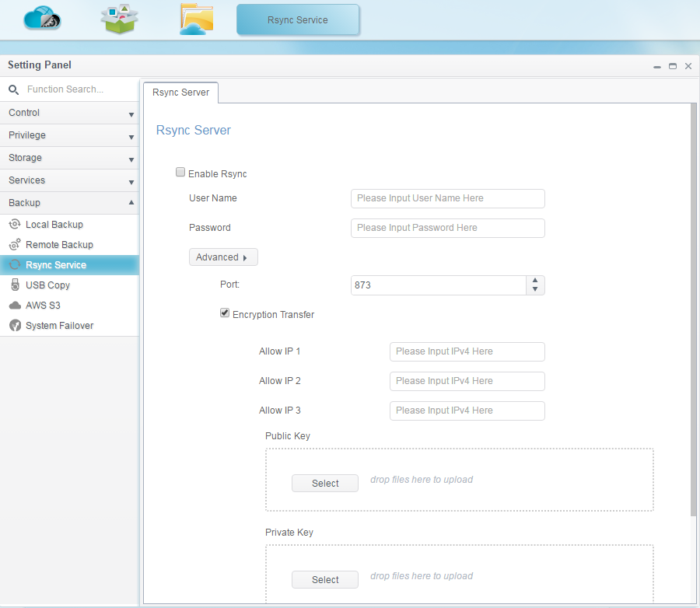
Task: Click the Local Backup sidebar icon
Action: (x=14, y=225)
